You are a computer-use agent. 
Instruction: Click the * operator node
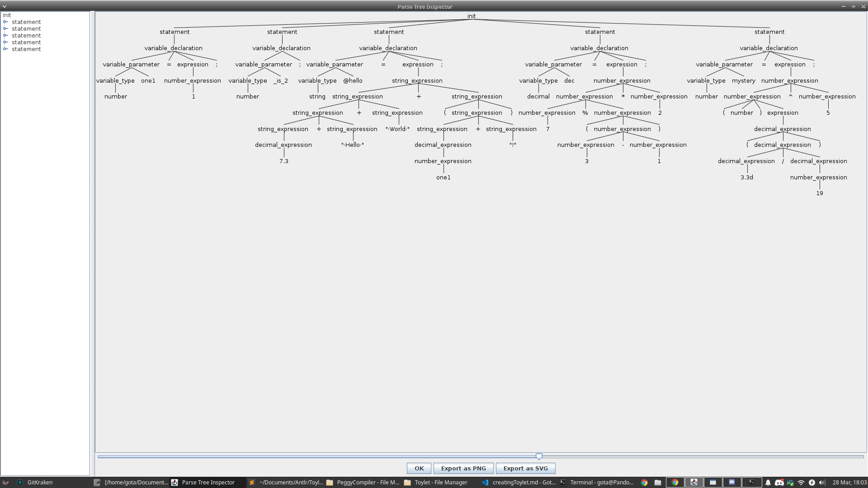623,96
